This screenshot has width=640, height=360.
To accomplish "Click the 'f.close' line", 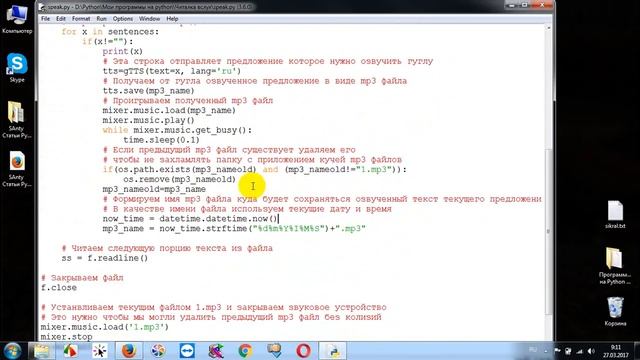I will click(59, 287).
